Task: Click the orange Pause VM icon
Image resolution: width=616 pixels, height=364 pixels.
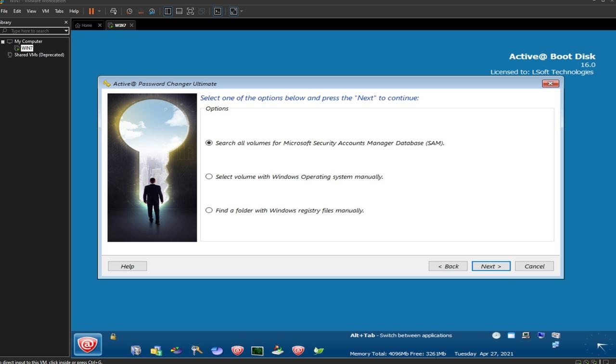Action: (x=91, y=11)
